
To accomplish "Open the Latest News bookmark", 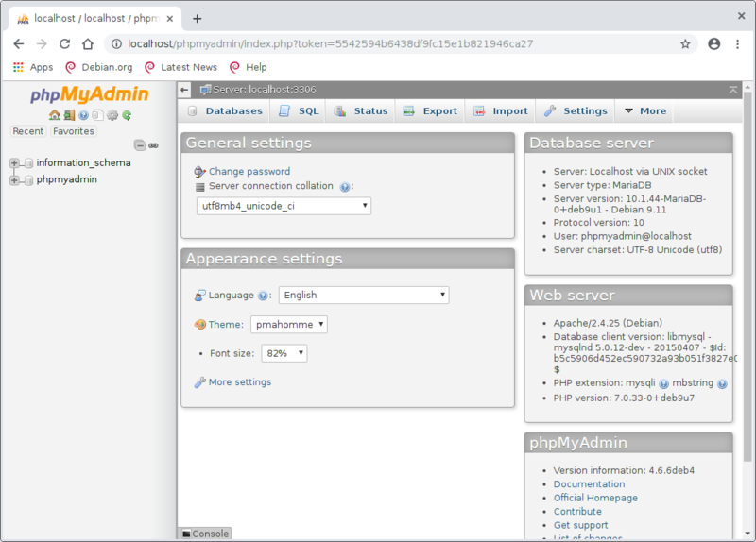I will (x=180, y=67).
